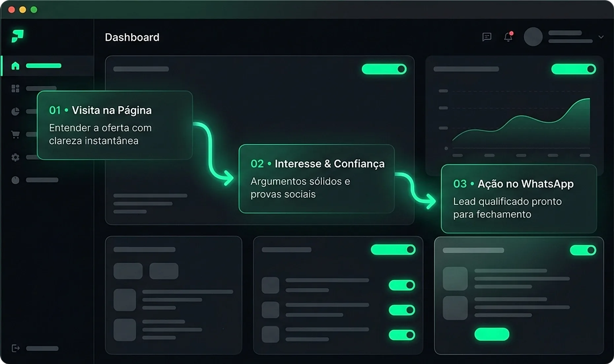This screenshot has width=614, height=364.
Task: Select the second list thumbnail in the bottom left card
Action: 125,330
